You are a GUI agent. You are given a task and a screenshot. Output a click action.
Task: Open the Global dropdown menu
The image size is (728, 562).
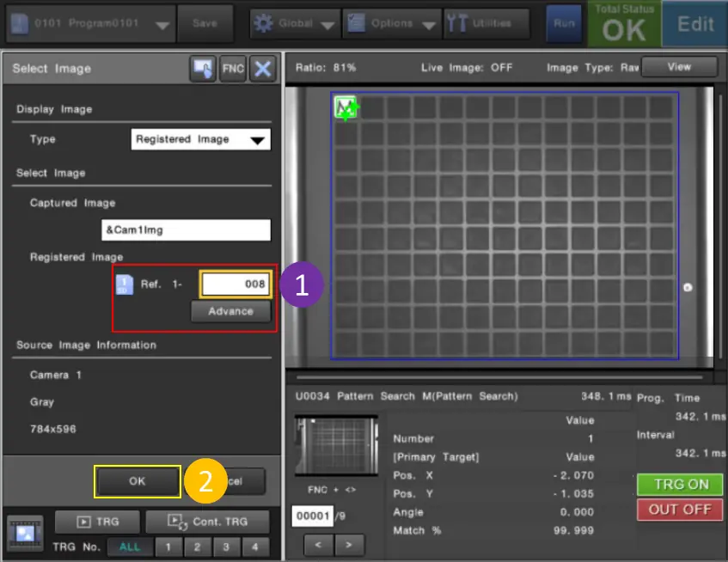click(x=293, y=23)
